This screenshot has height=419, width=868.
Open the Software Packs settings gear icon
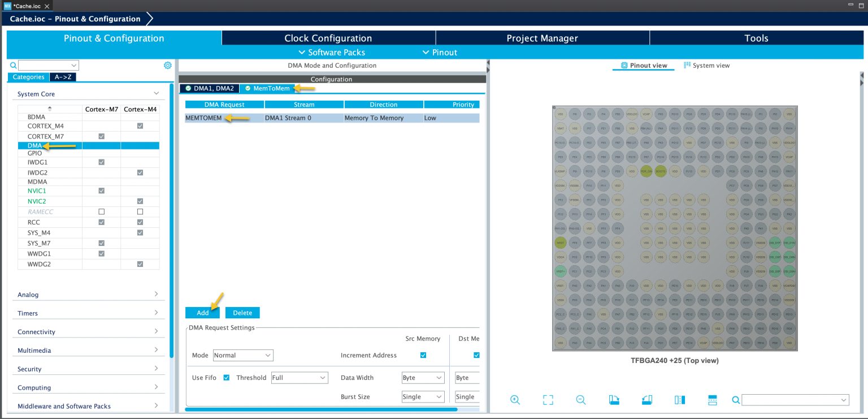click(167, 65)
